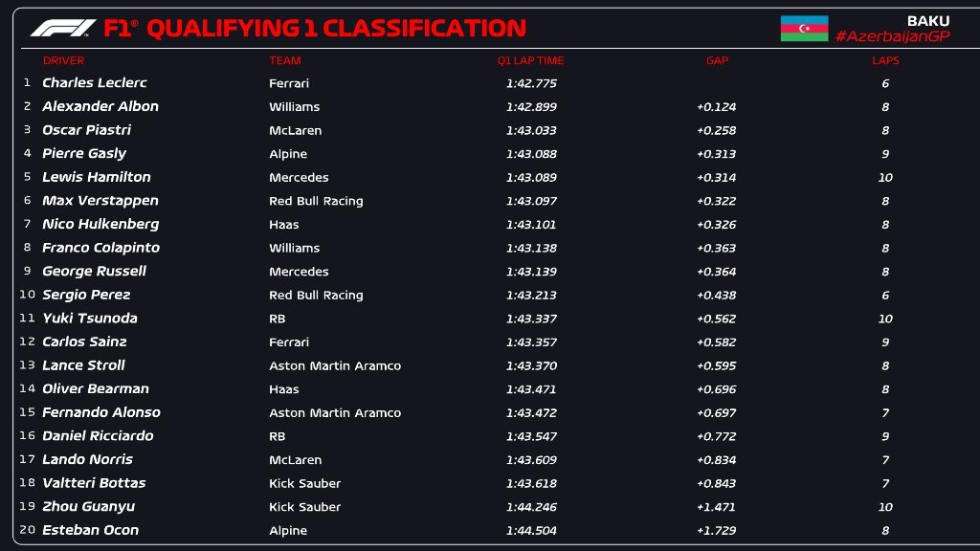This screenshot has height=551, width=980.
Task: Open Max Verstappen's row
Action: (100, 201)
